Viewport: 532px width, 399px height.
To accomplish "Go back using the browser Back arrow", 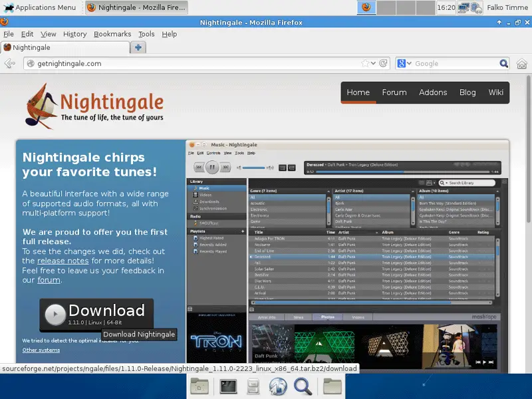I will tap(10, 63).
